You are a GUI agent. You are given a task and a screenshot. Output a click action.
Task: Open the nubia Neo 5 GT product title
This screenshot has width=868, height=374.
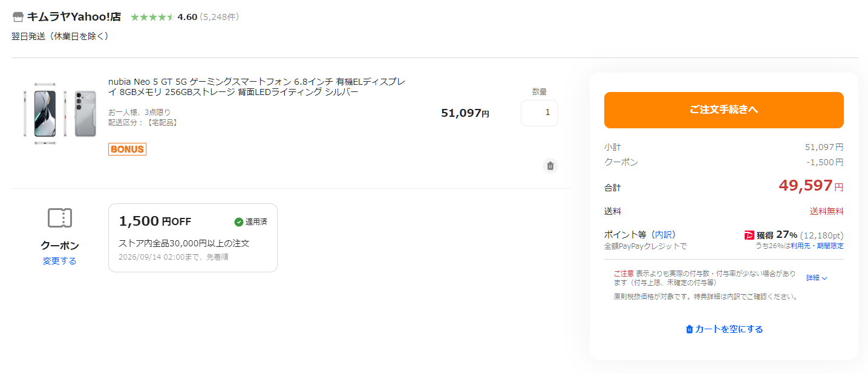pos(256,87)
